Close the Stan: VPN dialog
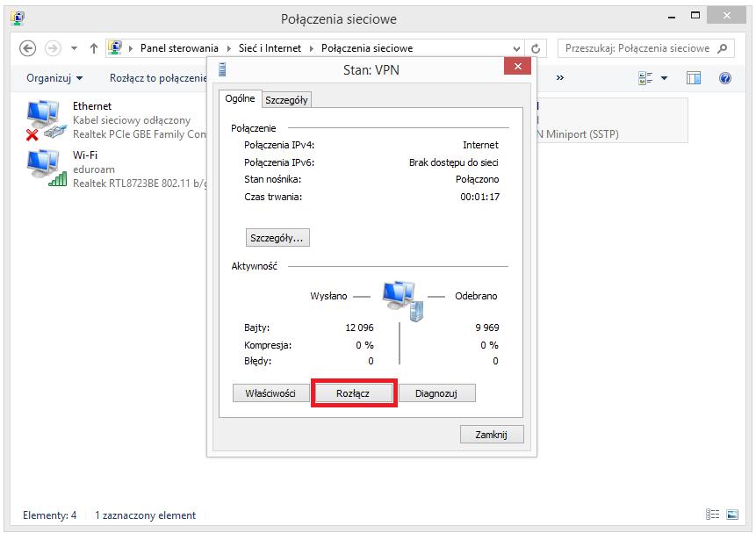 tap(517, 66)
